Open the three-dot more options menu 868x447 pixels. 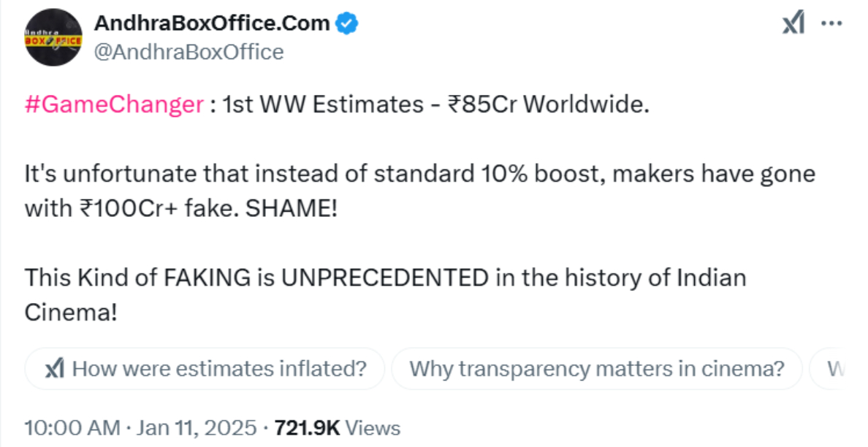(x=831, y=24)
